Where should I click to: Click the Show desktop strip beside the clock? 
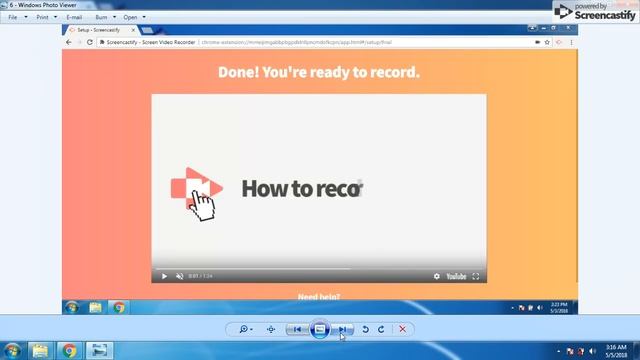click(636, 351)
